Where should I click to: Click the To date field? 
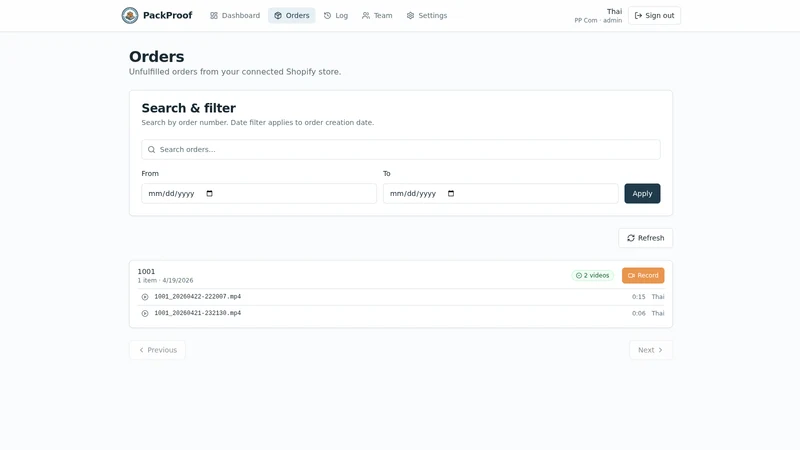pyautogui.click(x=501, y=193)
